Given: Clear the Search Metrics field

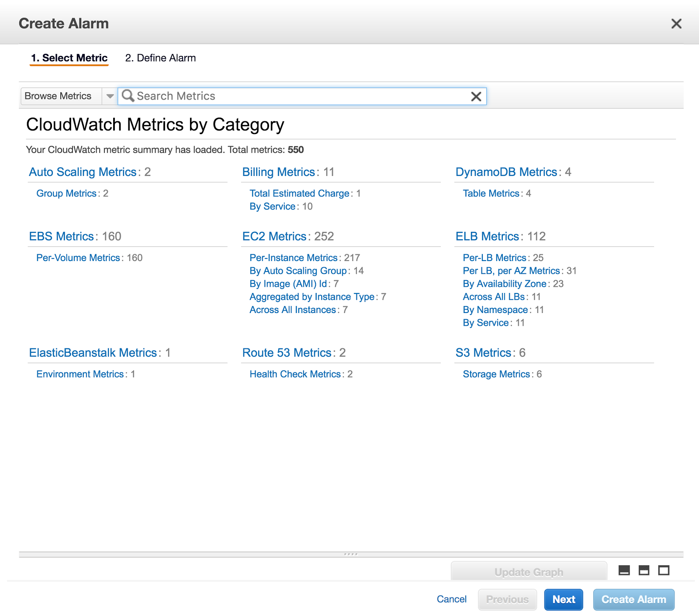Looking at the screenshot, I should (476, 96).
